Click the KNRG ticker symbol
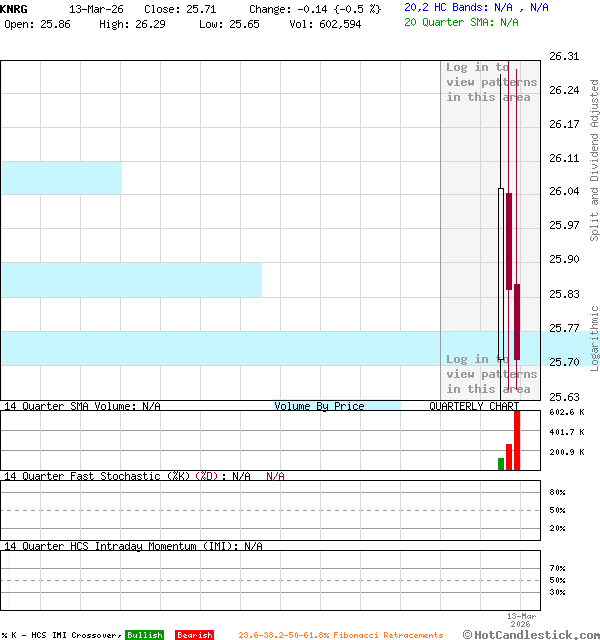Viewport: 600px width, 640px height. (x=15, y=8)
